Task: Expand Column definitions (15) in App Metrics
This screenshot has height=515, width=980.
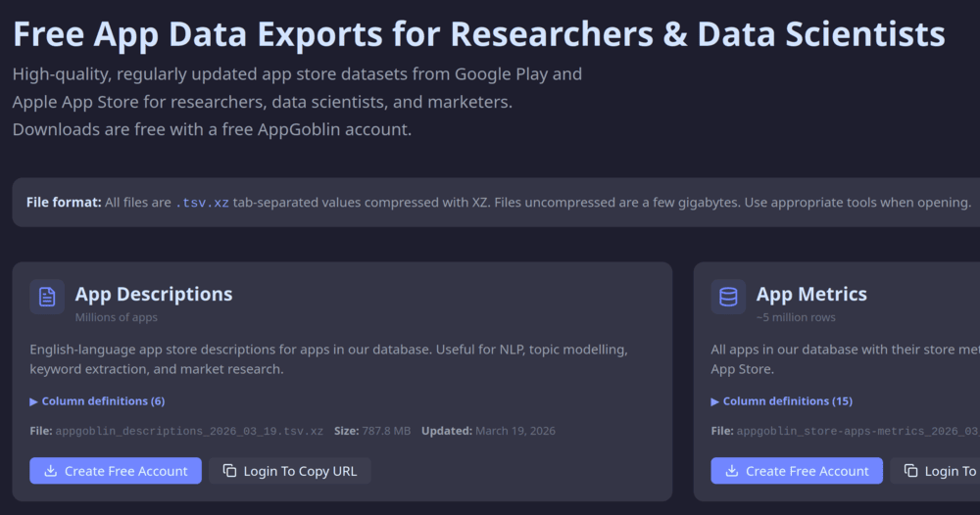Action: pyautogui.click(x=782, y=400)
